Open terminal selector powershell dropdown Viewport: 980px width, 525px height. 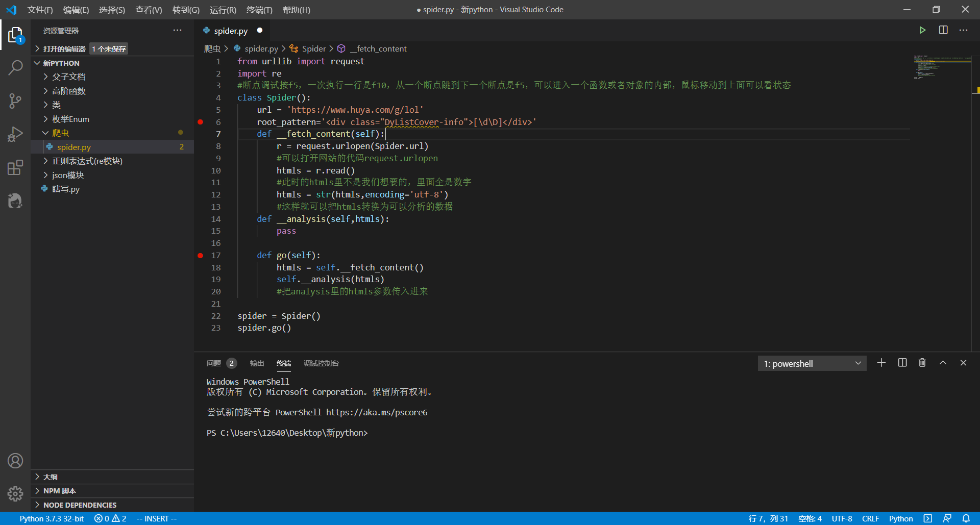point(812,363)
